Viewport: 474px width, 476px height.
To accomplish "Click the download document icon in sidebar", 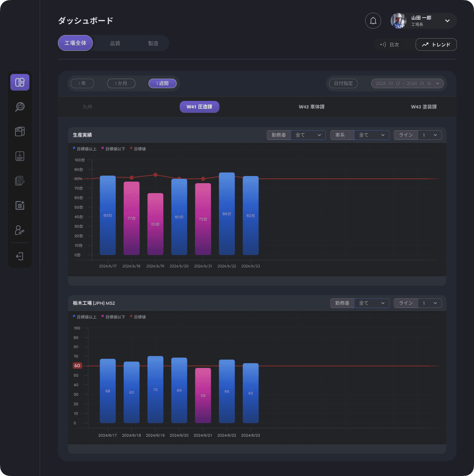I will point(20,156).
